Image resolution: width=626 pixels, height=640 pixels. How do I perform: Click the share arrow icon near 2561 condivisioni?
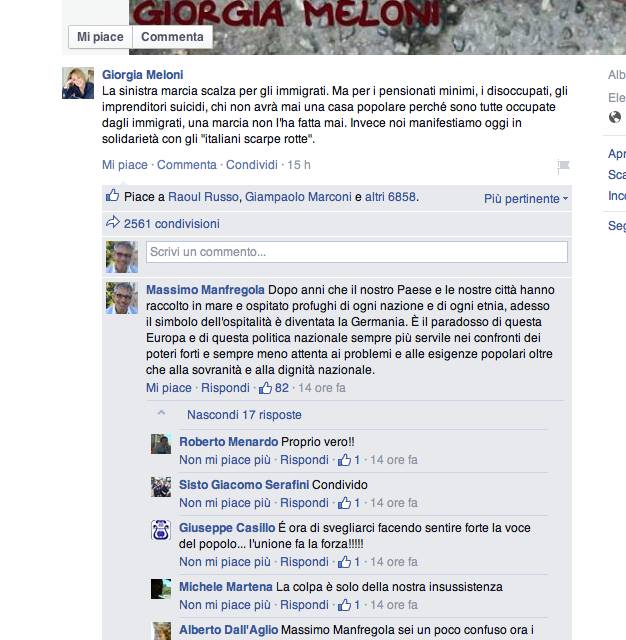click(113, 222)
